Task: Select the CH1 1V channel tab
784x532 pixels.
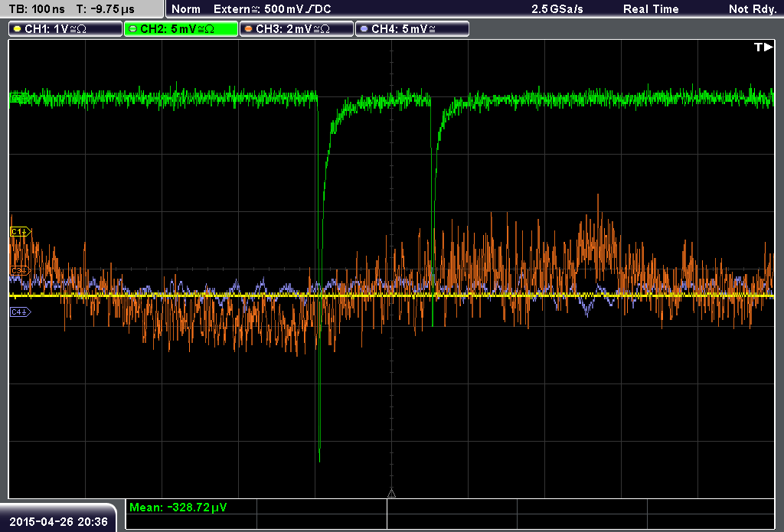Action: pyautogui.click(x=66, y=29)
